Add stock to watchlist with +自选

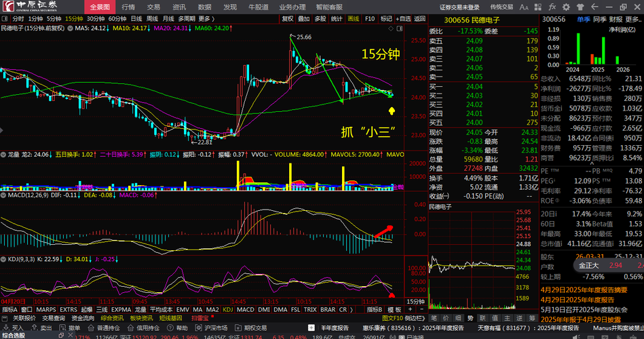point(403,18)
